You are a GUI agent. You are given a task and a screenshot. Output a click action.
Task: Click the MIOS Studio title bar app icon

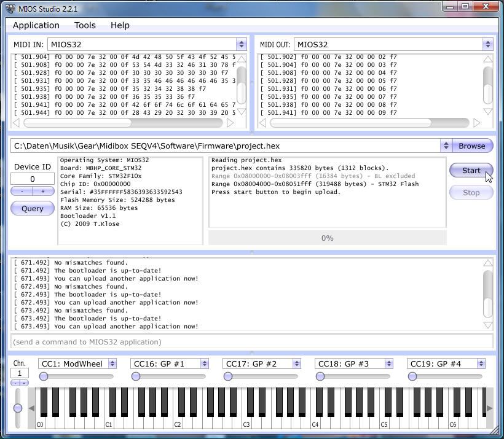click(x=10, y=9)
